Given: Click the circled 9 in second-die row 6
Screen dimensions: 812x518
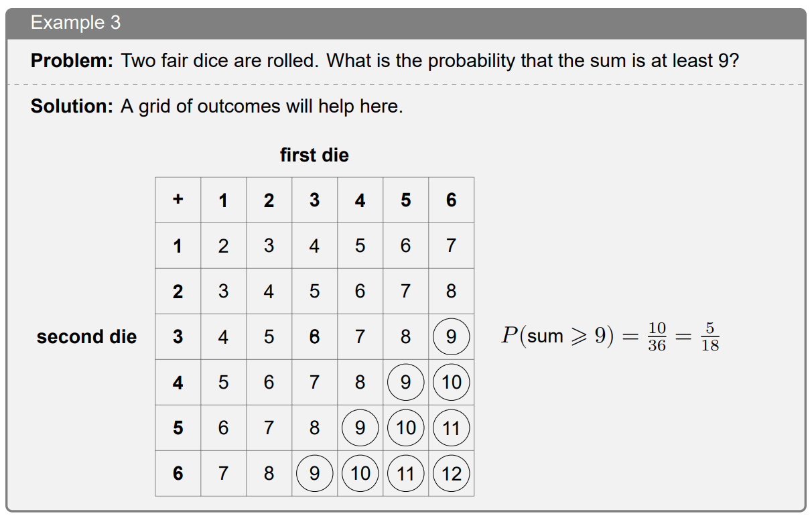Looking at the screenshot, I should pyautogui.click(x=314, y=474).
